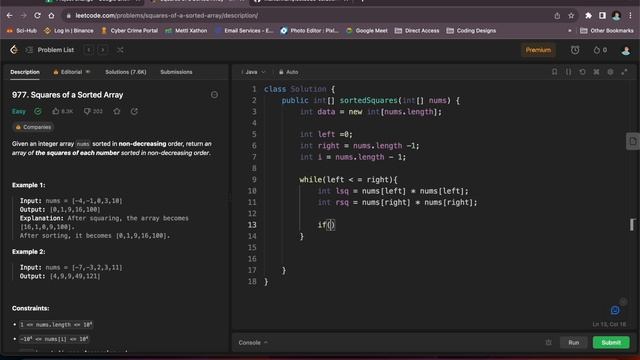Open the Google Meet bookmark
Viewport: 640px width, 360px height.
tap(367, 31)
